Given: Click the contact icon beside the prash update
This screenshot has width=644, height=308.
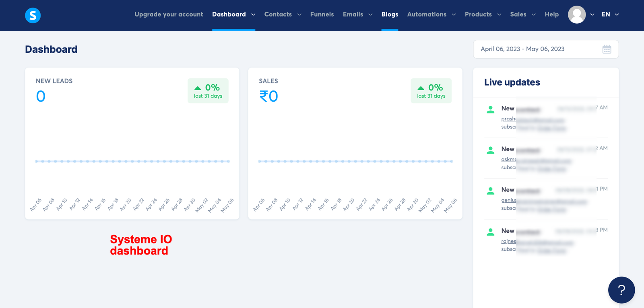Looking at the screenshot, I should (x=490, y=109).
